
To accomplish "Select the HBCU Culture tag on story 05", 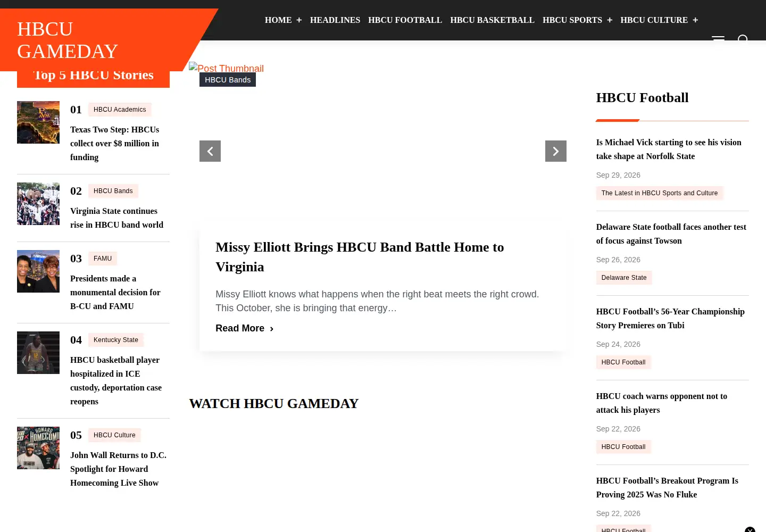I will click(114, 435).
